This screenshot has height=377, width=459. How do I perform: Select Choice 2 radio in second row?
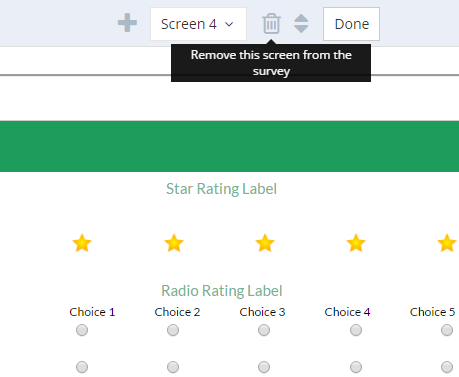coord(173,367)
